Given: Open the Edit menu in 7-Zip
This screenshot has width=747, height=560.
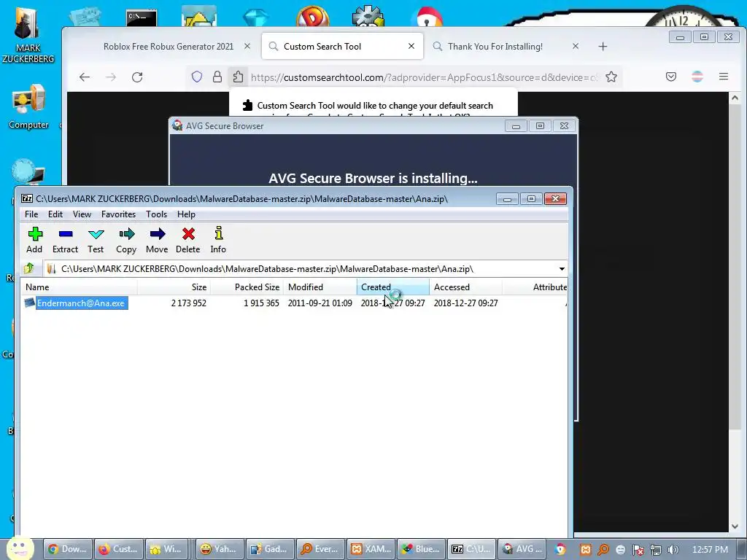Looking at the screenshot, I should [55, 214].
